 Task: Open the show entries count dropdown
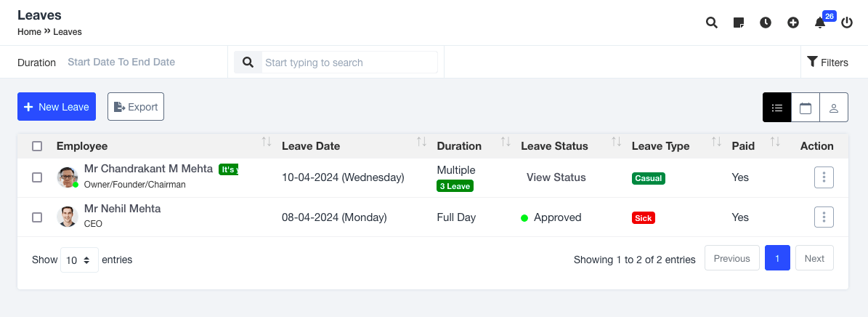(x=79, y=259)
